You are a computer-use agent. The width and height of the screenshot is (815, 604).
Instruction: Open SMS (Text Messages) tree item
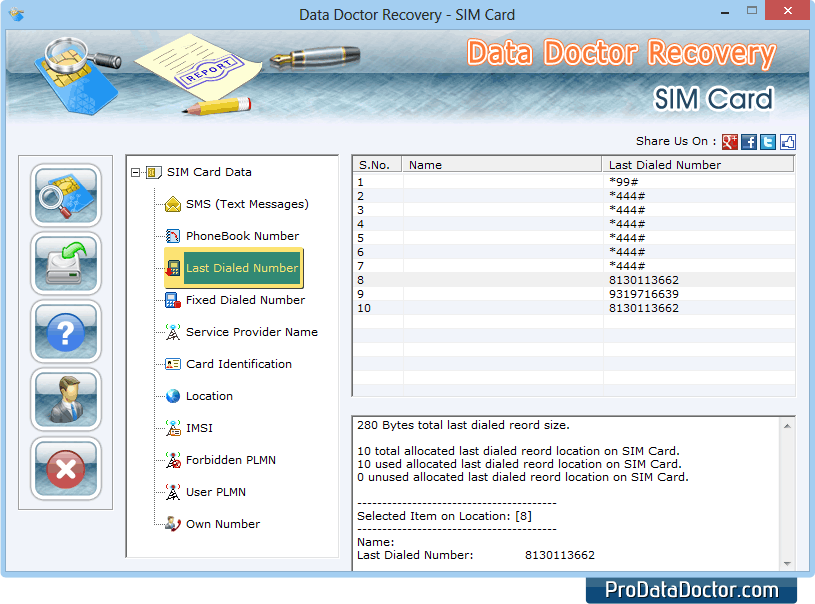pyautogui.click(x=247, y=204)
